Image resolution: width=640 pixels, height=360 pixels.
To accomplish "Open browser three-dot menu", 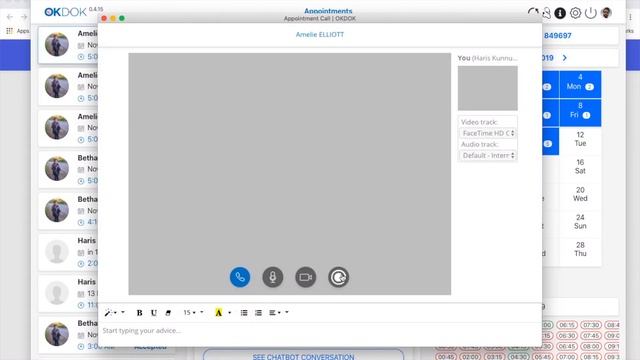I will pos(631,17).
